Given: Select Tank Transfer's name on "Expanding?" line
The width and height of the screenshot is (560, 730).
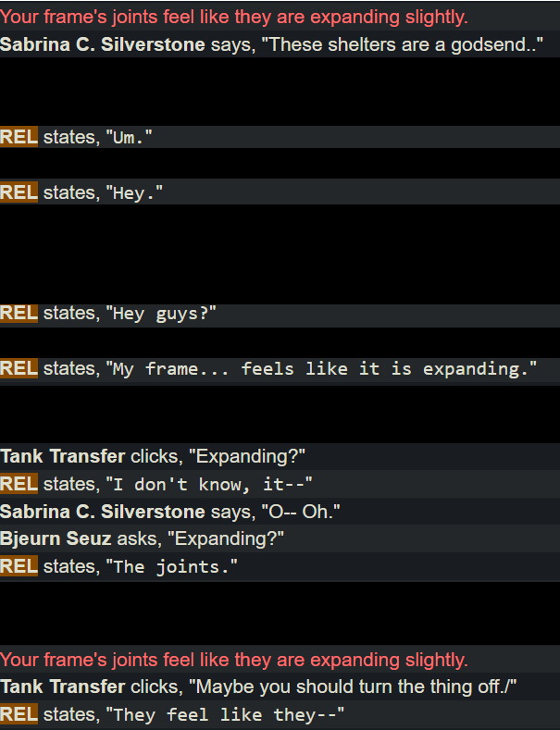Looking at the screenshot, I should pos(62,456).
